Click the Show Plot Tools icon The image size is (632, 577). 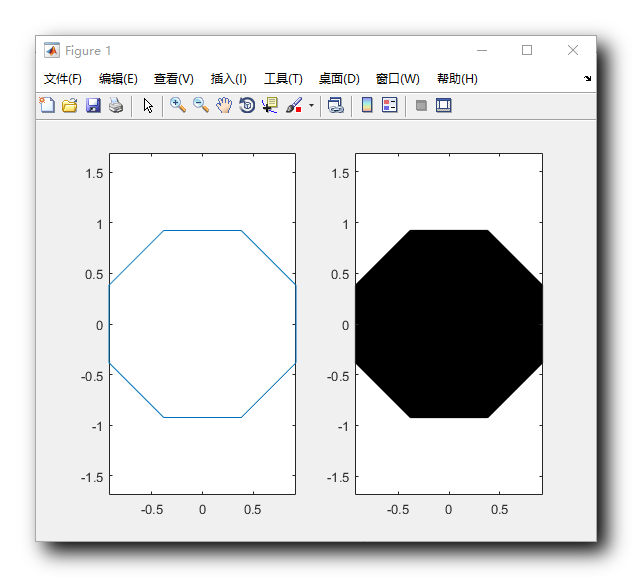pos(444,105)
